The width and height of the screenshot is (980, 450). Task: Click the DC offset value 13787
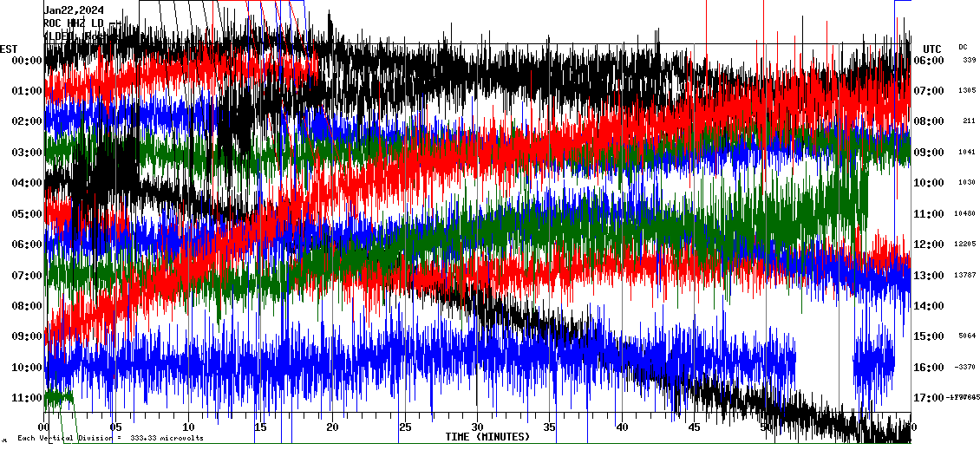pyautogui.click(x=965, y=275)
